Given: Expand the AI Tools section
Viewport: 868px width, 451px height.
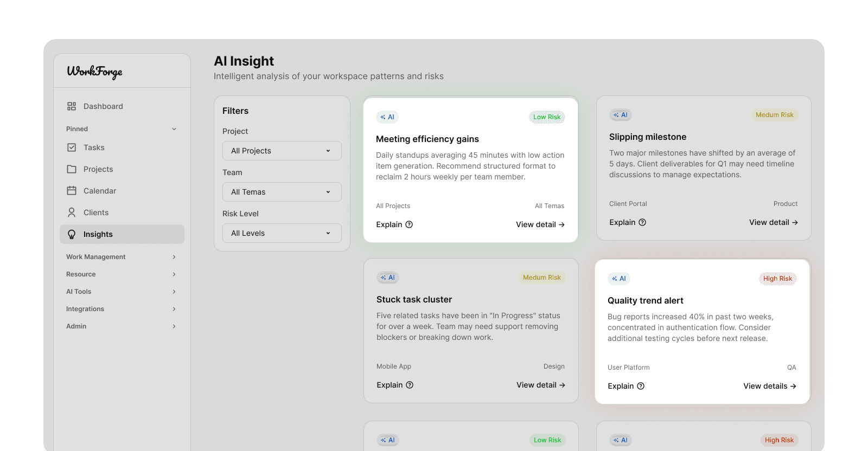Looking at the screenshot, I should pyautogui.click(x=122, y=292).
